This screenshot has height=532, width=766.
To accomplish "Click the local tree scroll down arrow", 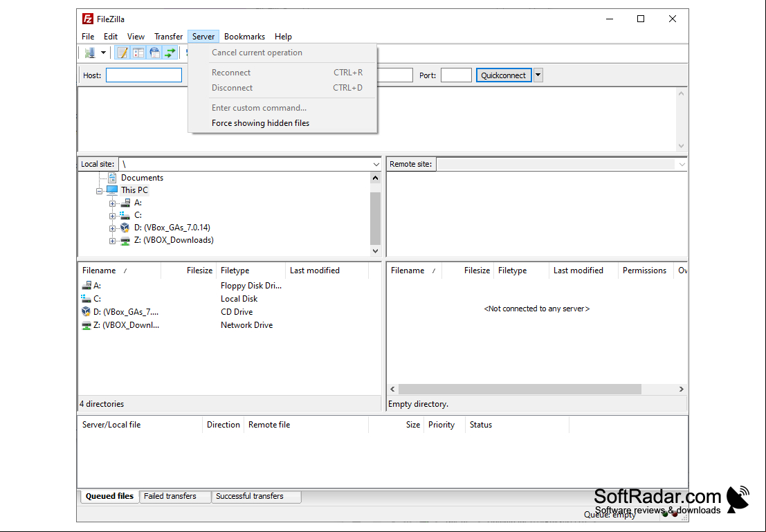I will [375, 251].
